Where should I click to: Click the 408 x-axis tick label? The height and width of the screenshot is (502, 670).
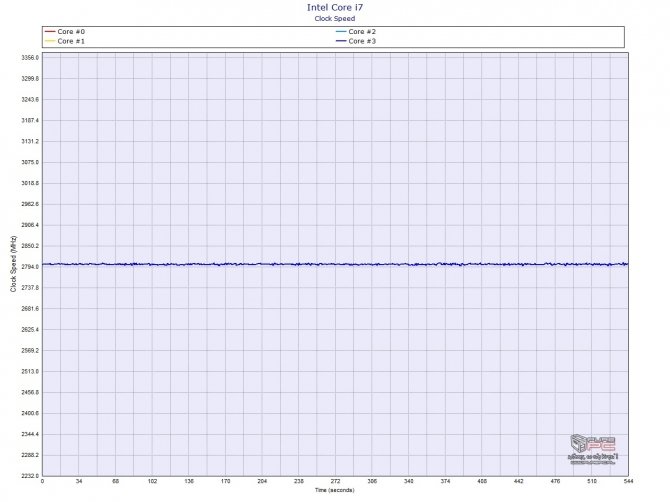tap(482, 481)
